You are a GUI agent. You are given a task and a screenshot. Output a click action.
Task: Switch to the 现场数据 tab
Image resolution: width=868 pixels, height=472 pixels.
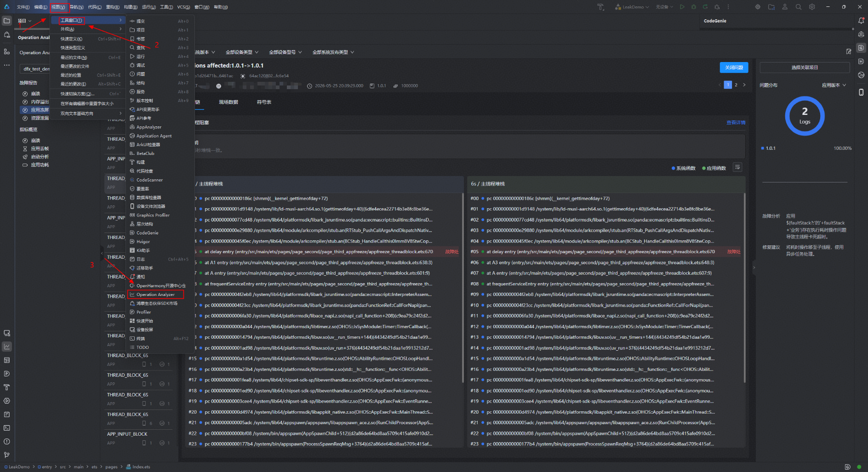pyautogui.click(x=228, y=102)
